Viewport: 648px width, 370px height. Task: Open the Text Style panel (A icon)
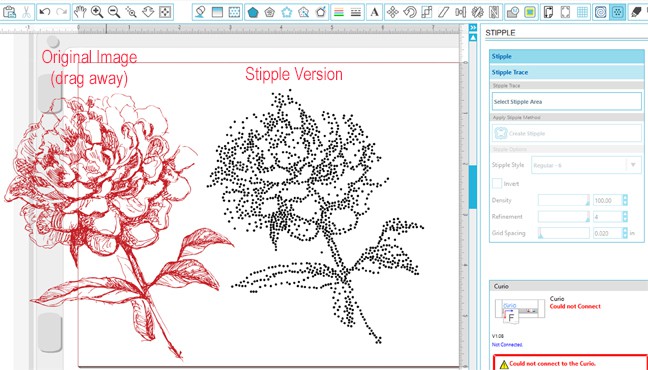pos(374,12)
